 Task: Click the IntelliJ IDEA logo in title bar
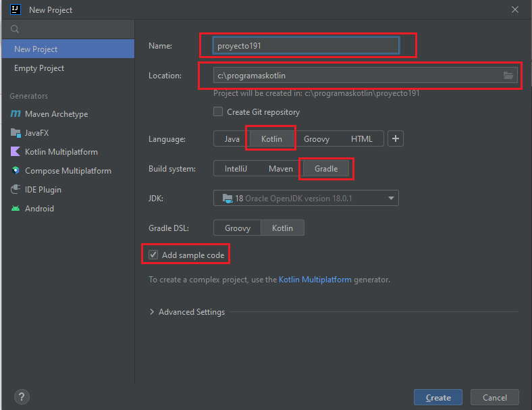(16, 9)
